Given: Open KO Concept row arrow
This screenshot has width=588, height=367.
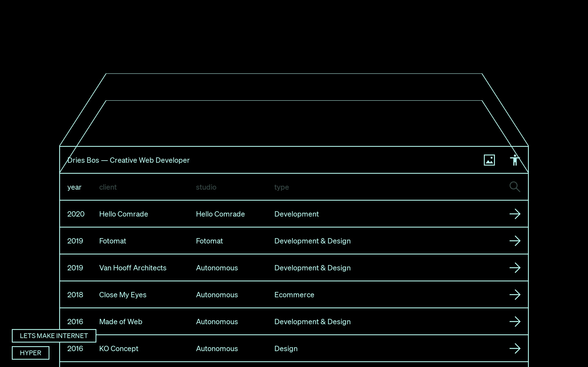Looking at the screenshot, I should click(x=515, y=349).
